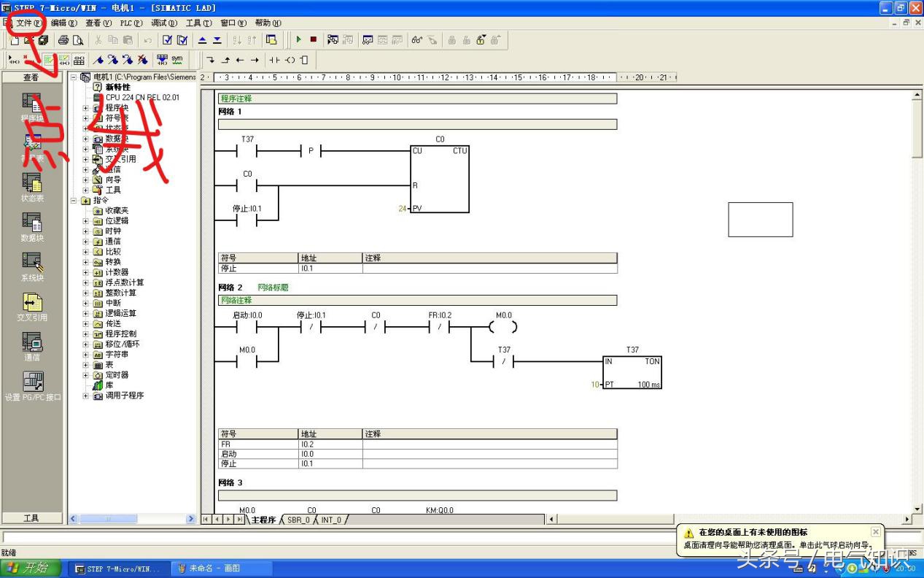Screen dimensions: 924x578
Task: Toggle program status monitoring glasses icon
Action: 416,40
